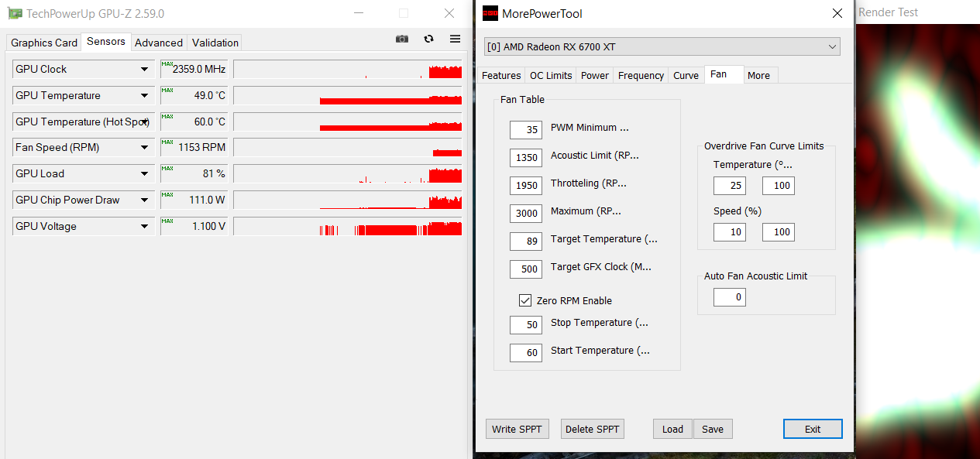The image size is (980, 459).
Task: Click the Auto Fan Acoustic Limit field
Action: click(x=730, y=296)
